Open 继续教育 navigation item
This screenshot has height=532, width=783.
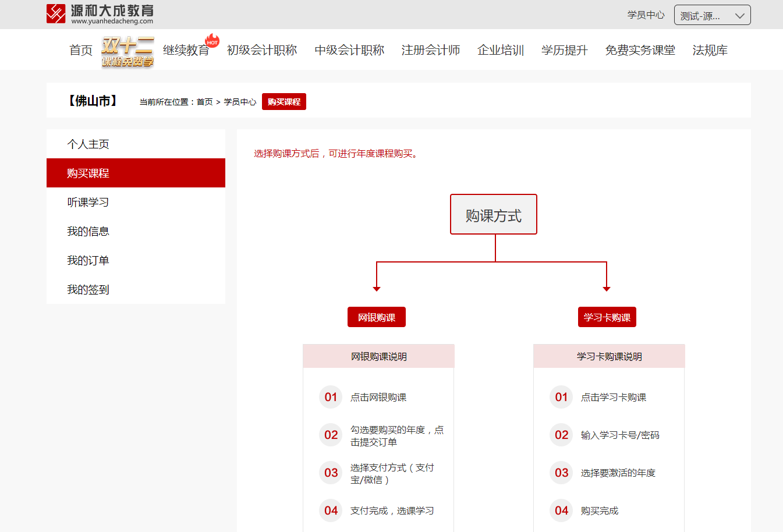tap(186, 51)
